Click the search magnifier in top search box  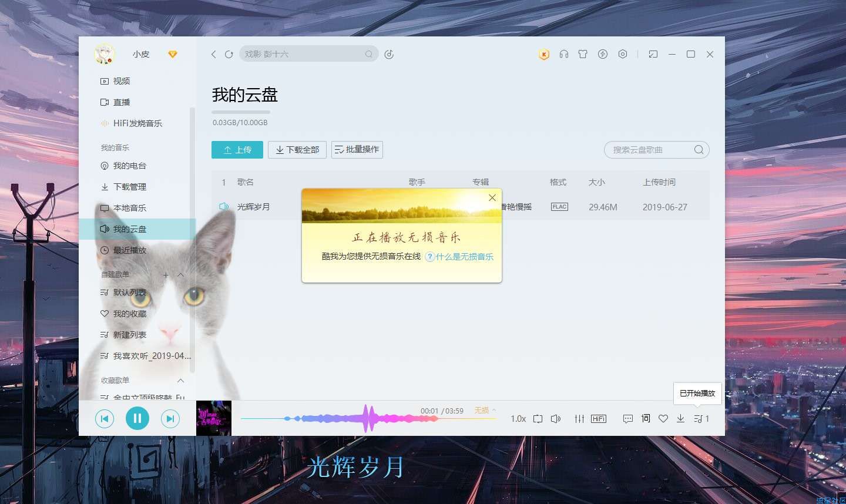pyautogui.click(x=368, y=54)
